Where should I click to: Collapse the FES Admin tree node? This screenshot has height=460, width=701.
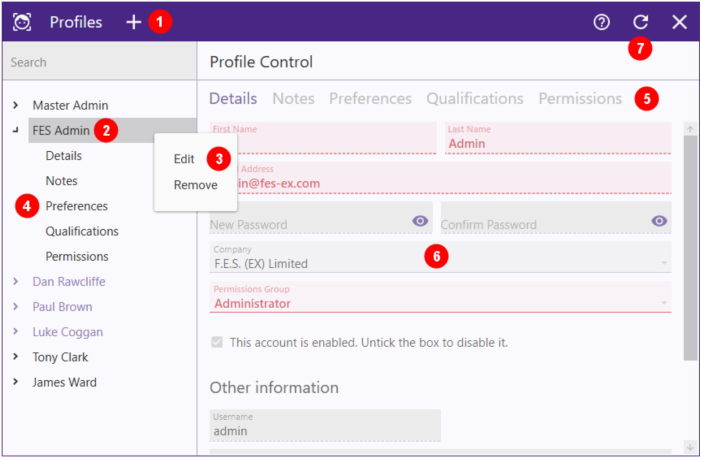click(16, 130)
